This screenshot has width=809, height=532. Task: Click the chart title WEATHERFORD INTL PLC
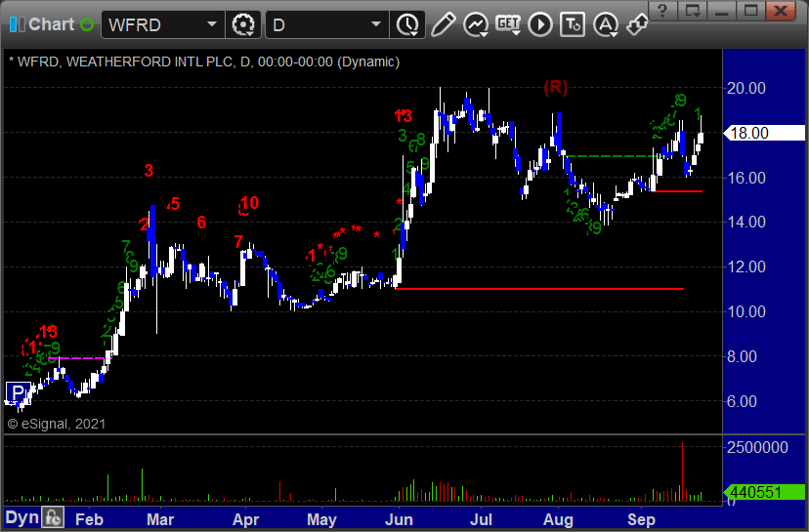(x=149, y=61)
